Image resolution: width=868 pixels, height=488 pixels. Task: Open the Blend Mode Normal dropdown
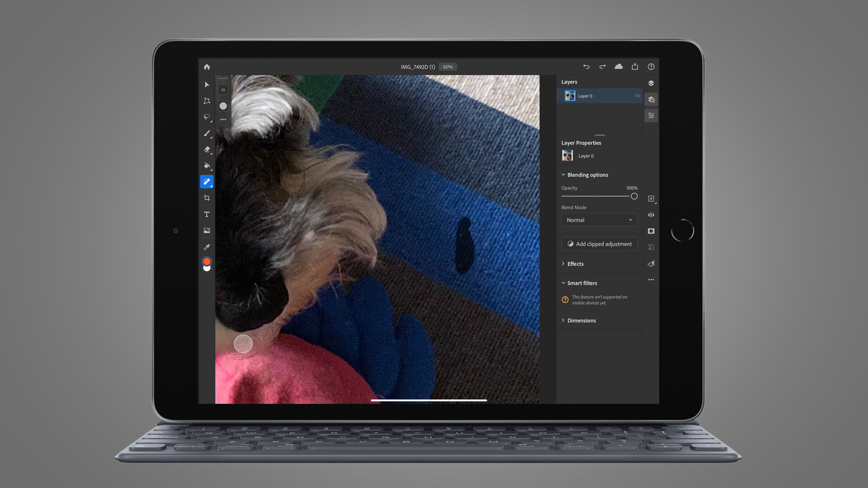coord(599,220)
